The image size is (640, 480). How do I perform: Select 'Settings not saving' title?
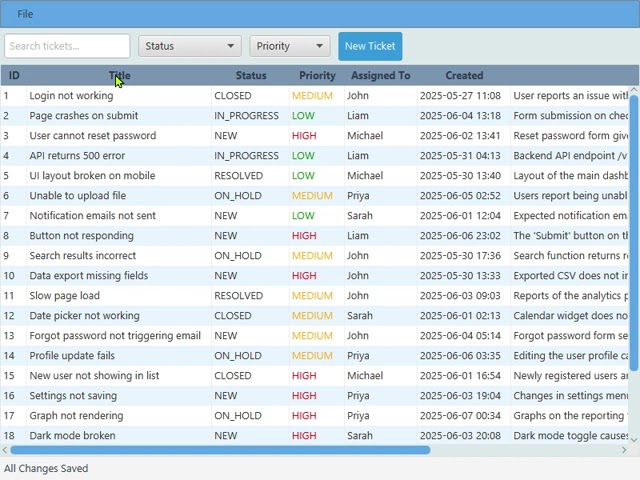click(x=73, y=396)
